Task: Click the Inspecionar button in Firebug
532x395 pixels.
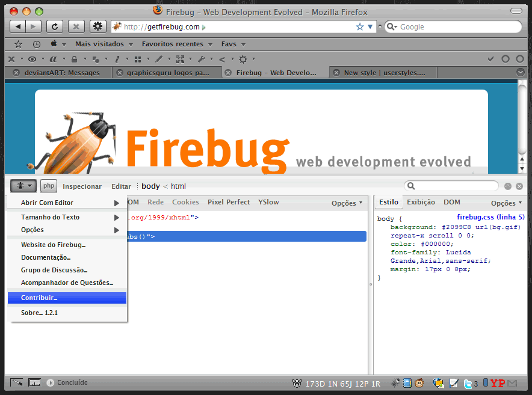Action: pyautogui.click(x=82, y=186)
